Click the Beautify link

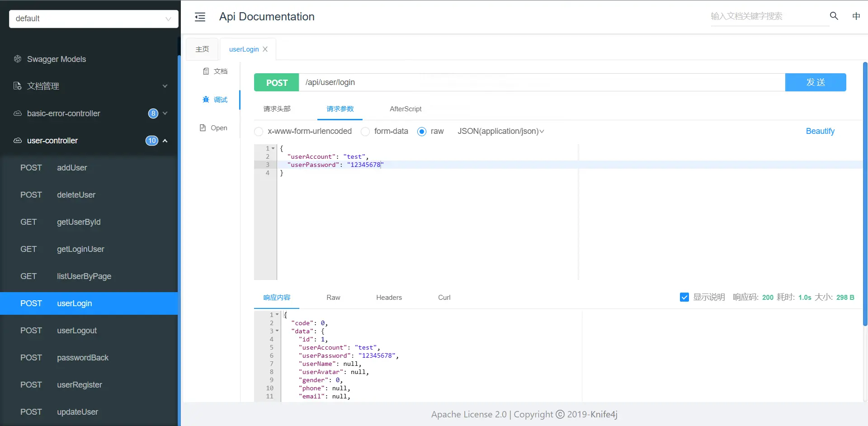820,131
